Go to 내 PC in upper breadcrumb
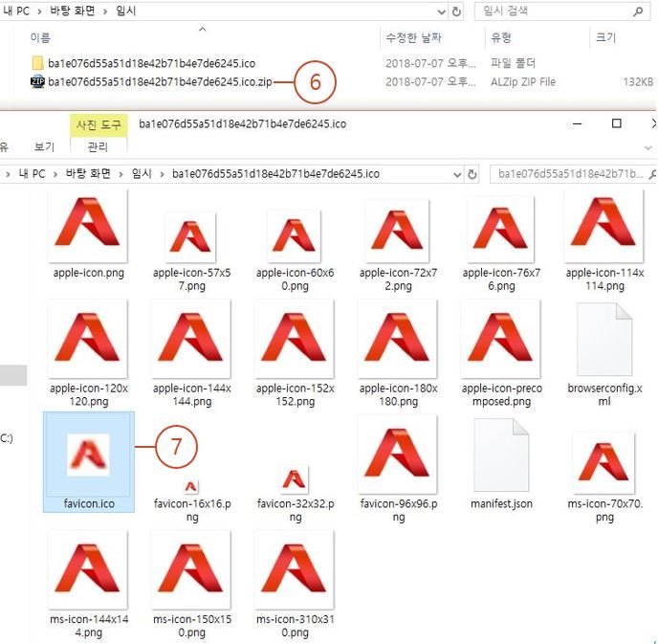Image resolution: width=658 pixels, height=644 pixels. [x=16, y=11]
